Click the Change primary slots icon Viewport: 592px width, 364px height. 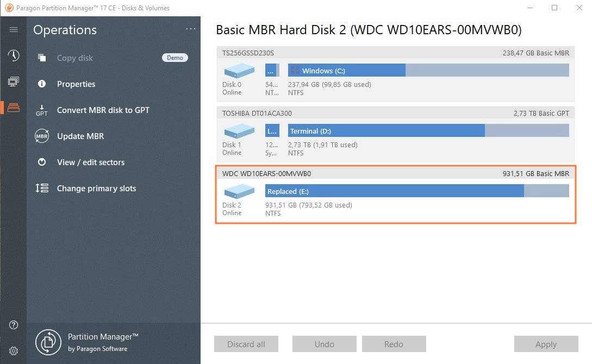[42, 188]
